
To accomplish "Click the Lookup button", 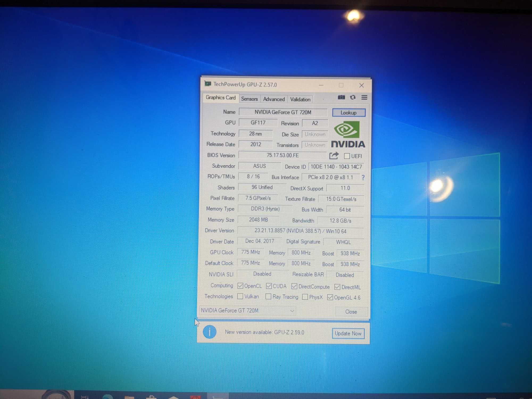I will [348, 113].
